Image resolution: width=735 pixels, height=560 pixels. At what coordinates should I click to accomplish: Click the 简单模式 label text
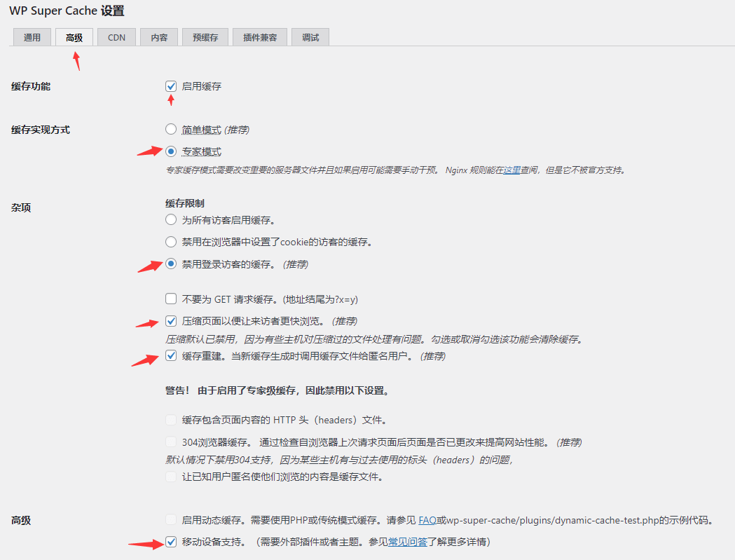(x=202, y=130)
